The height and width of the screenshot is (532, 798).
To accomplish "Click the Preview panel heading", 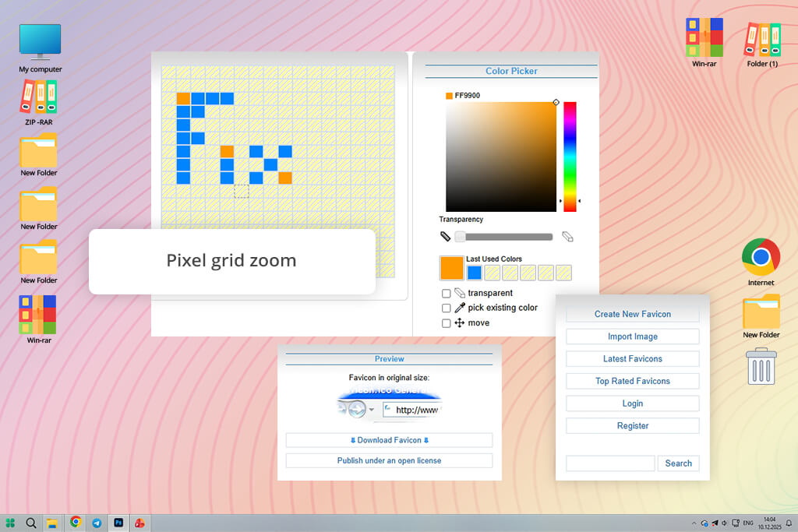I will click(390, 359).
